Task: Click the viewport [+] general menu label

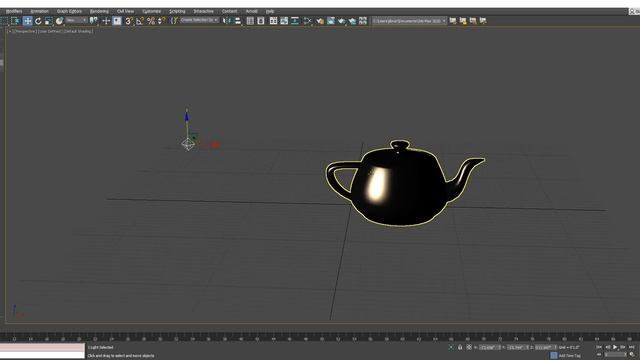Action: tap(10, 31)
